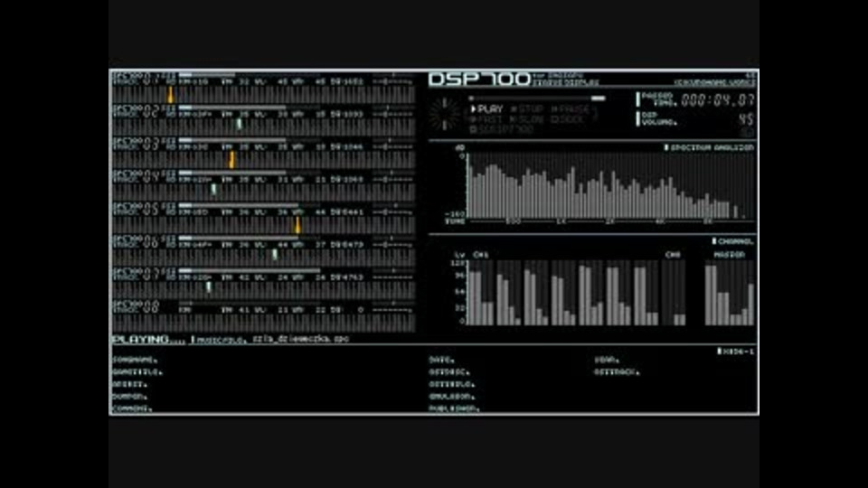The height and width of the screenshot is (488, 868).
Task: Click the spinning radial indicator left of PLAY
Action: pos(445,114)
